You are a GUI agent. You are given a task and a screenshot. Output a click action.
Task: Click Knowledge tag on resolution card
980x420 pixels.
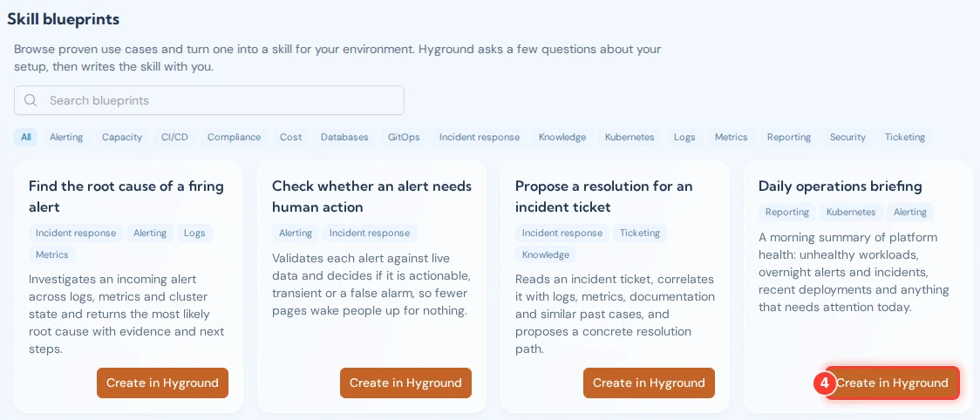point(546,254)
